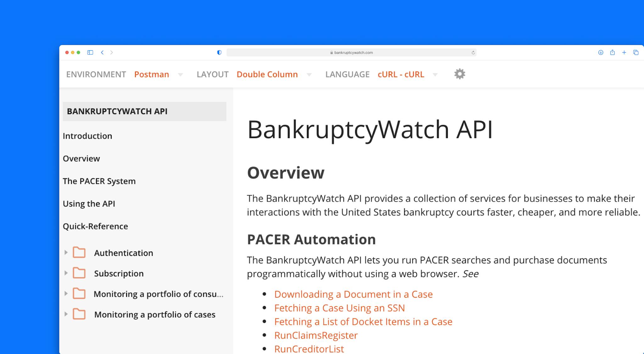The height and width of the screenshot is (354, 644).
Task: Expand the Monitoring a portfolio of cases section
Action: pos(66,314)
